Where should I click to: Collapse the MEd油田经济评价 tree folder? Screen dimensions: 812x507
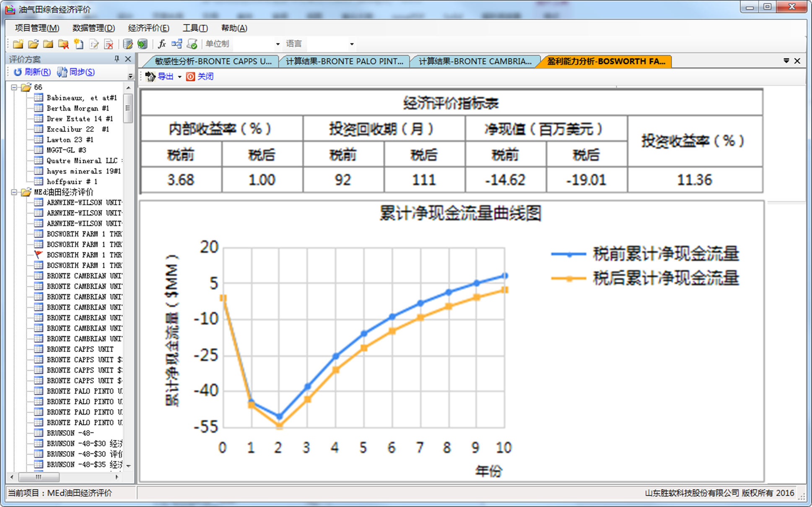click(14, 192)
